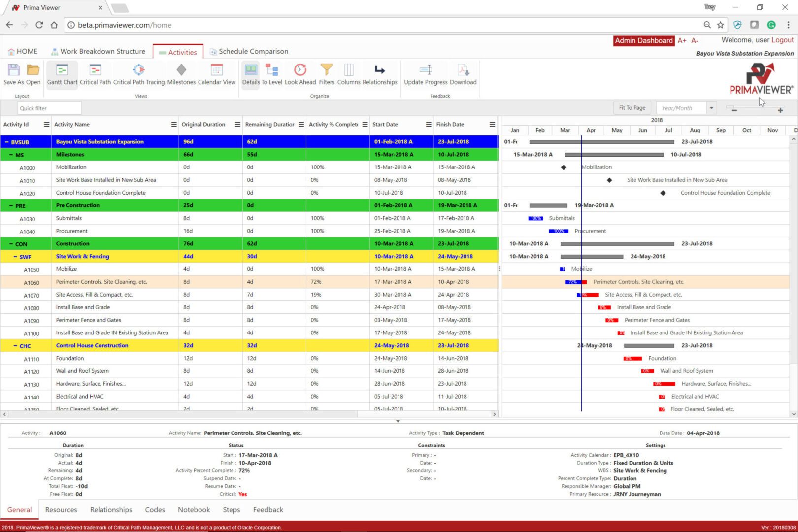Select the Activities tab
The width and height of the screenshot is (798, 532).
coord(178,52)
